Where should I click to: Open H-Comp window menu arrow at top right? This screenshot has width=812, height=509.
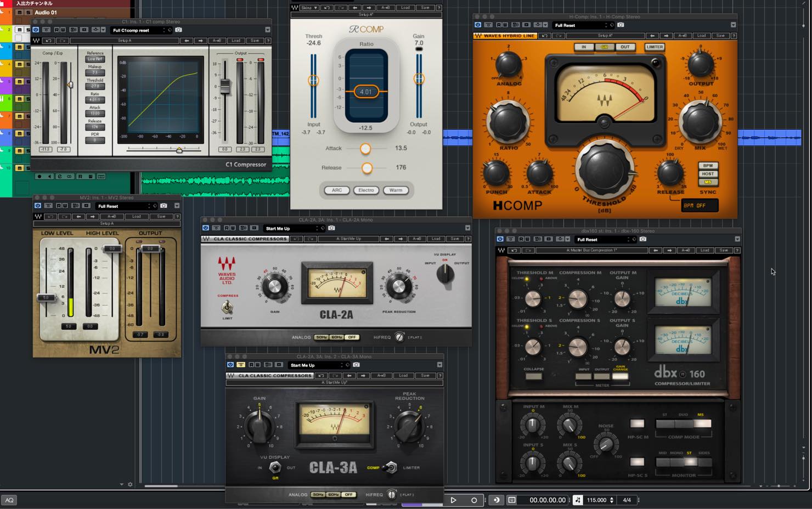733,25
